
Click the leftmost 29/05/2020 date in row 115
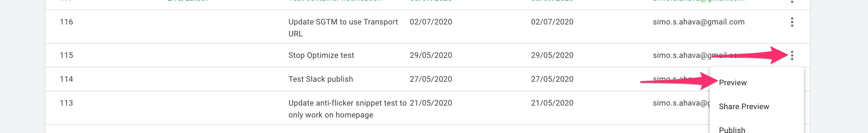(431, 55)
